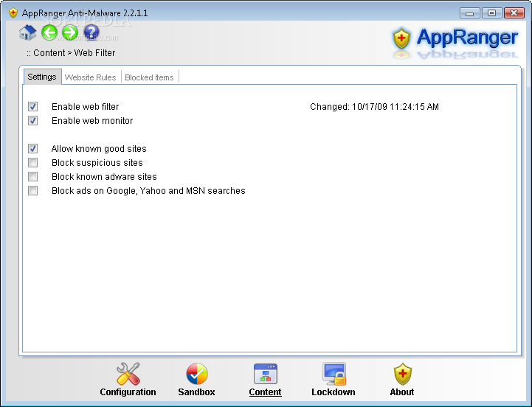Close the AppRanger window
This screenshot has height=407, width=532.
pyautogui.click(x=514, y=13)
